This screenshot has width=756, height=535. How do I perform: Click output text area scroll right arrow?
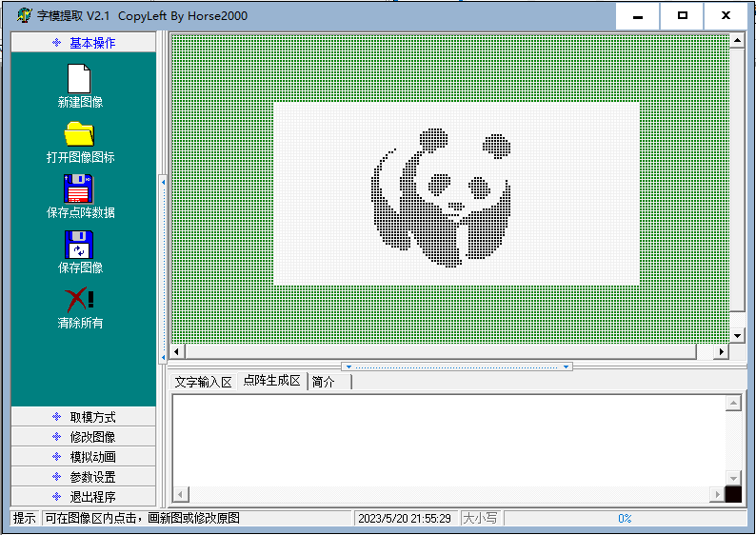coord(717,494)
